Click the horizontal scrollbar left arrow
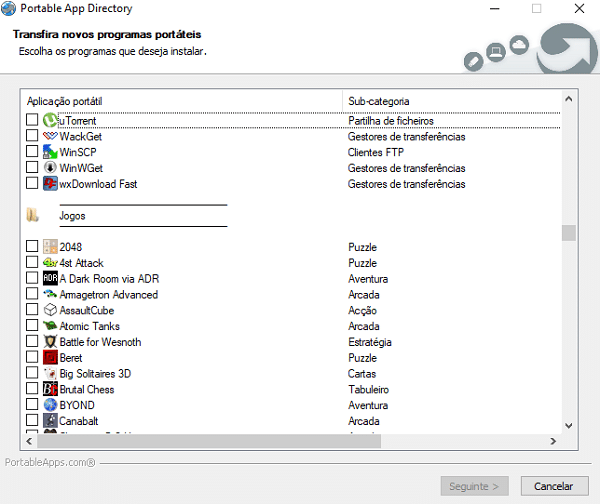The image size is (600, 504). point(29,441)
